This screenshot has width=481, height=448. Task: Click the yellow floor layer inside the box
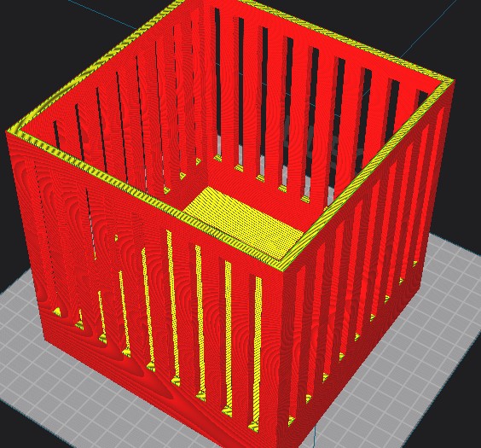244,224
